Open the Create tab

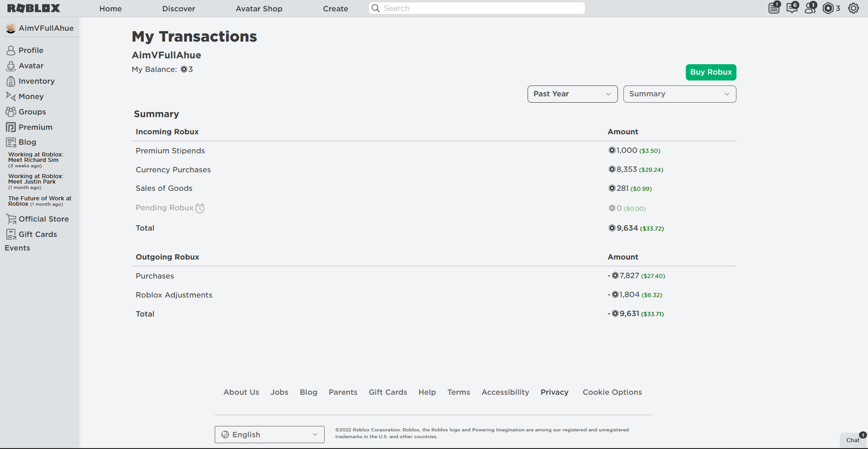click(335, 9)
